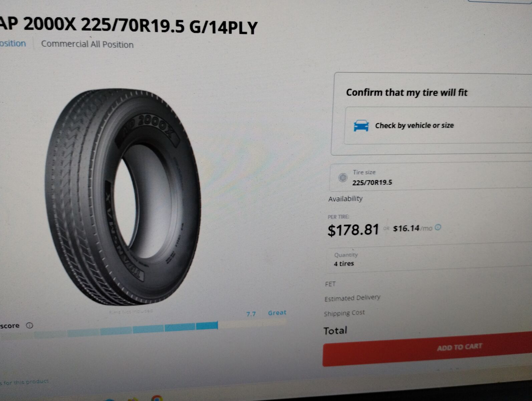532x401 pixels.
Task: Click the $178.81 per tire price
Action: 353,230
